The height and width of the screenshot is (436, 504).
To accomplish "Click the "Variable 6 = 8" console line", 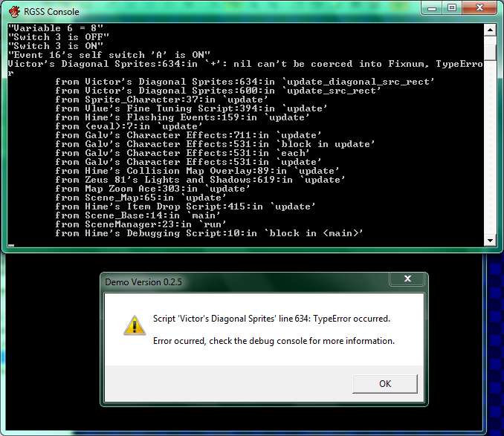I will click(x=56, y=28).
